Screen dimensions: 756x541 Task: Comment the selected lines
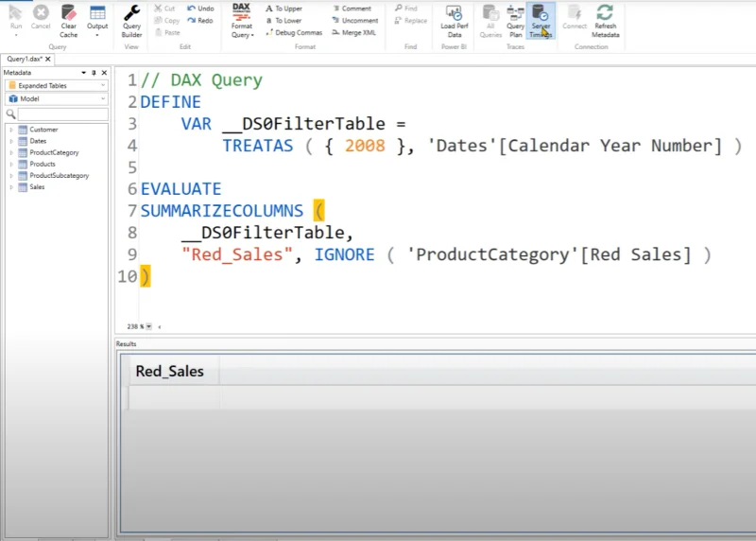point(352,9)
